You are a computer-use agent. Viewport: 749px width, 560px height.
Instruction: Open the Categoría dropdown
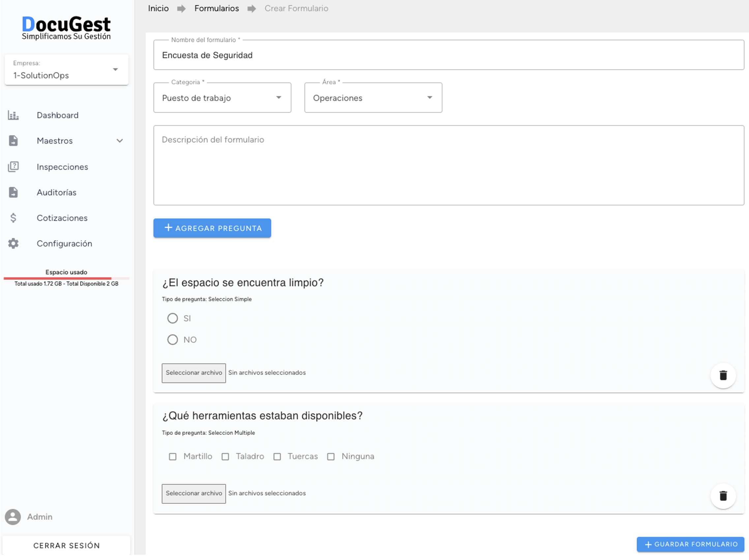(x=222, y=98)
